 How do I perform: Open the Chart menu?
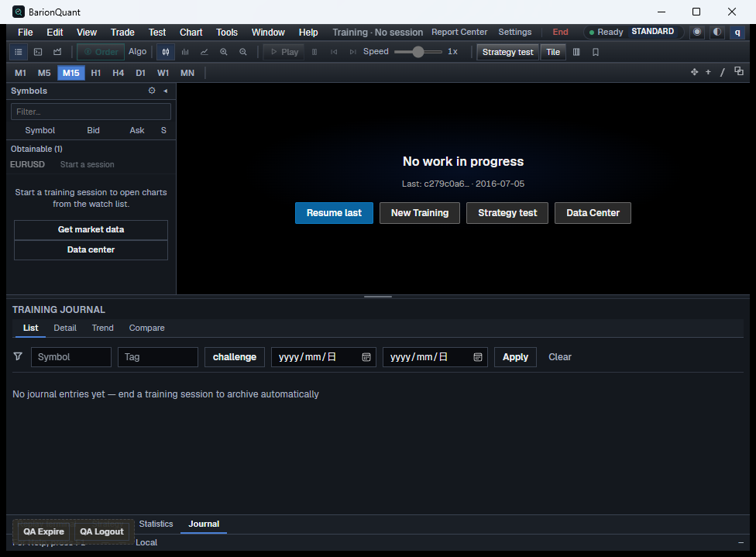[191, 33]
